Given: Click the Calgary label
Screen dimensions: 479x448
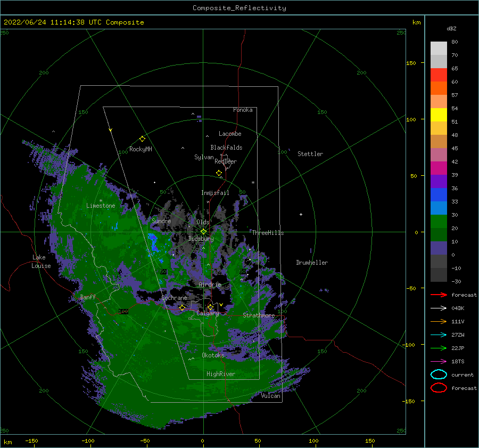Looking at the screenshot, I should (208, 313).
